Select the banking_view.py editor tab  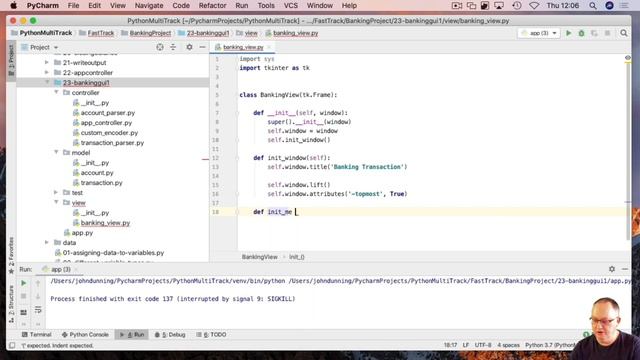pos(243,47)
